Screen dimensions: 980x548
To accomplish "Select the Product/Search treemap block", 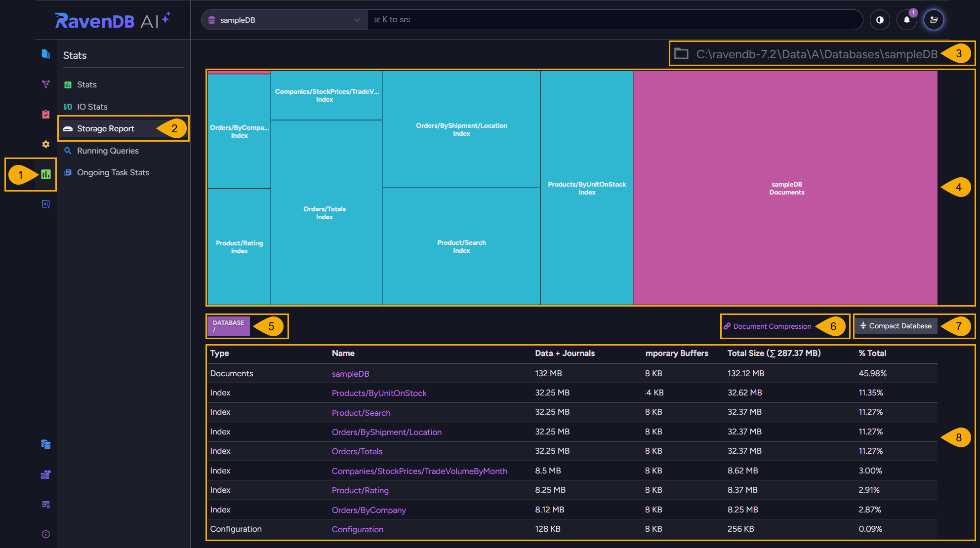I will pyautogui.click(x=461, y=246).
